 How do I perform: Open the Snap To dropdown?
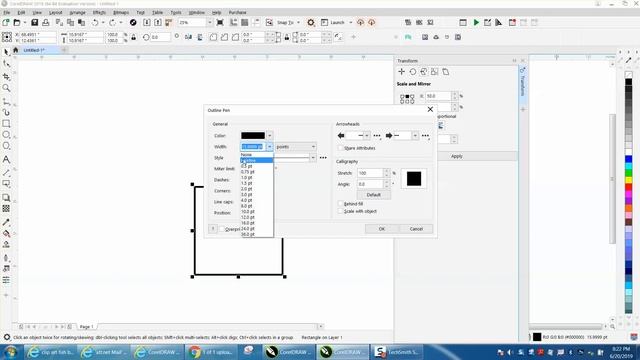coord(298,22)
